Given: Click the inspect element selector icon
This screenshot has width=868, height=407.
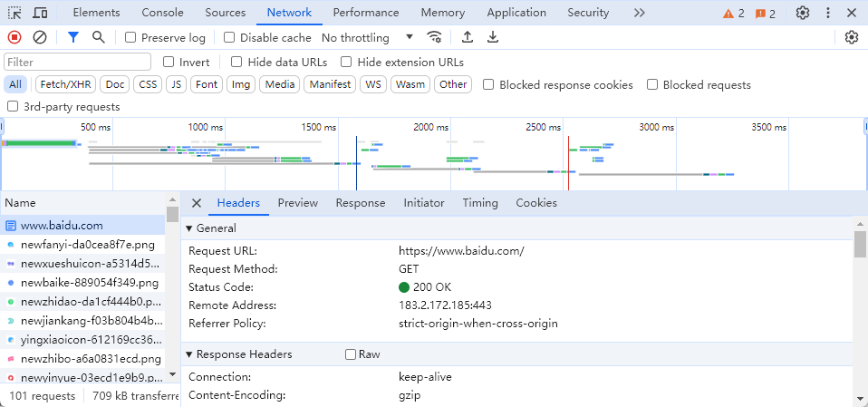Looking at the screenshot, I should (14, 13).
